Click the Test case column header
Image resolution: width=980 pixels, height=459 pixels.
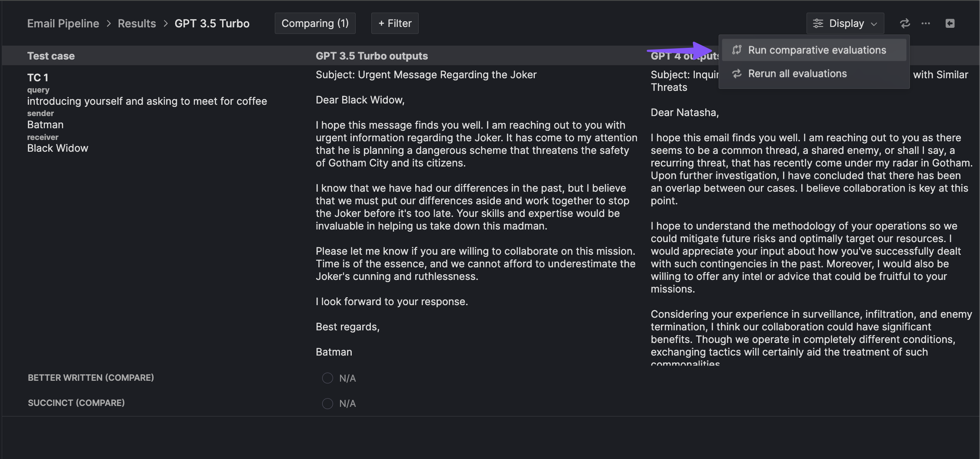(51, 56)
